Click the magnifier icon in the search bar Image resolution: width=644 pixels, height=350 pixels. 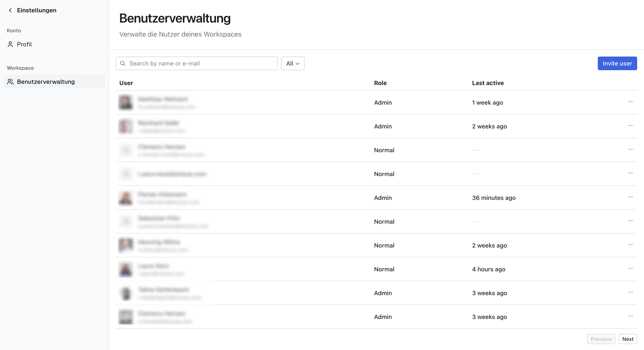point(123,63)
